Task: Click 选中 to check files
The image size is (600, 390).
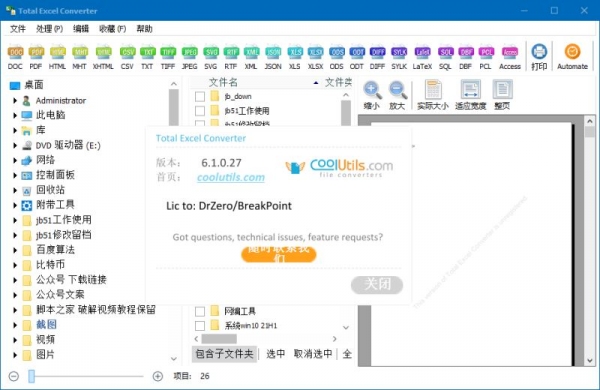Action: pos(276,354)
